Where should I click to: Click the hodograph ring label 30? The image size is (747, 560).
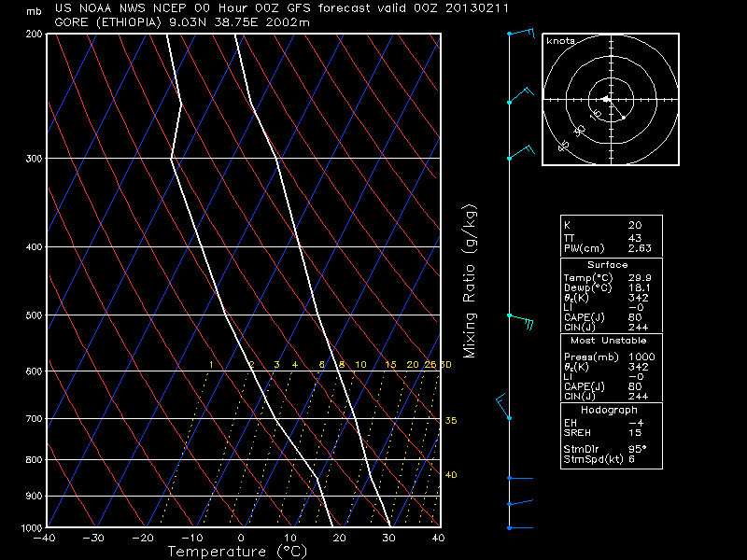(x=579, y=131)
